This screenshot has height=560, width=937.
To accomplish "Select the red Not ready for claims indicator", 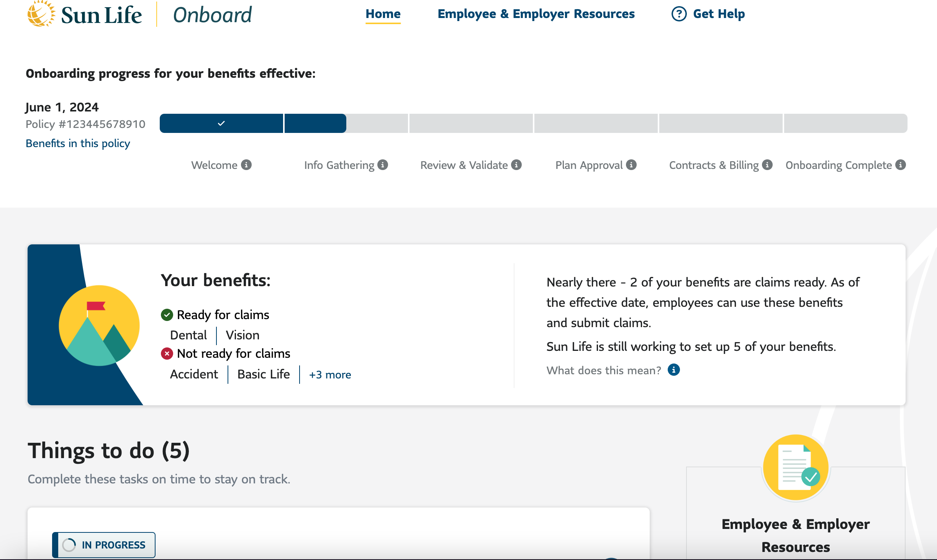I will coord(167,354).
